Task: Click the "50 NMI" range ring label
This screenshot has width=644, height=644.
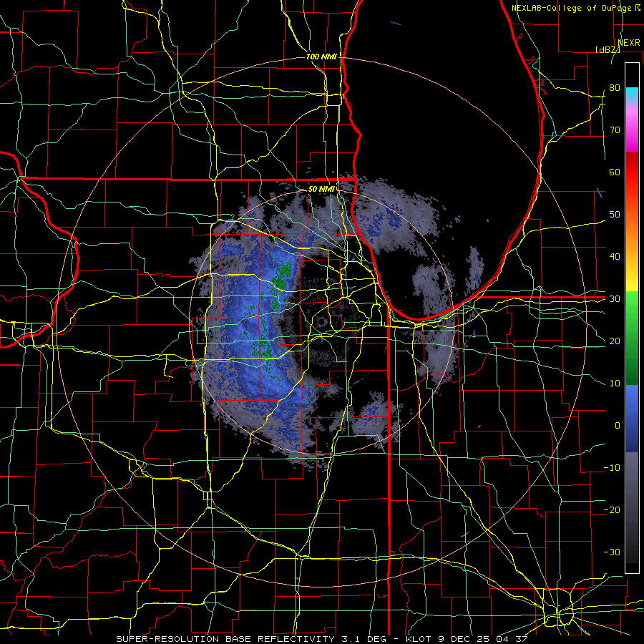Action: tap(321, 189)
